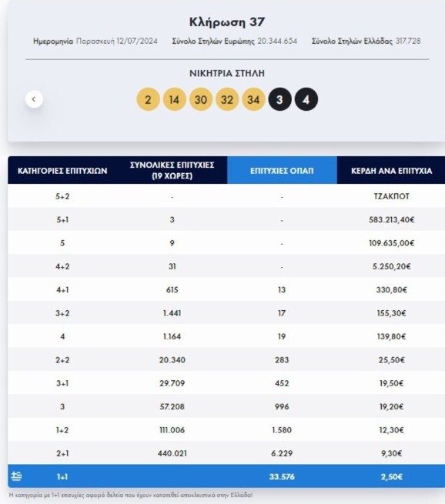Click the ΚΑΤΗΓΟΡΙΕΣ ΕΠΙΤΥΧΙΩΝ column header
Image resolution: width=445 pixels, height=504 pixels.
62,170
